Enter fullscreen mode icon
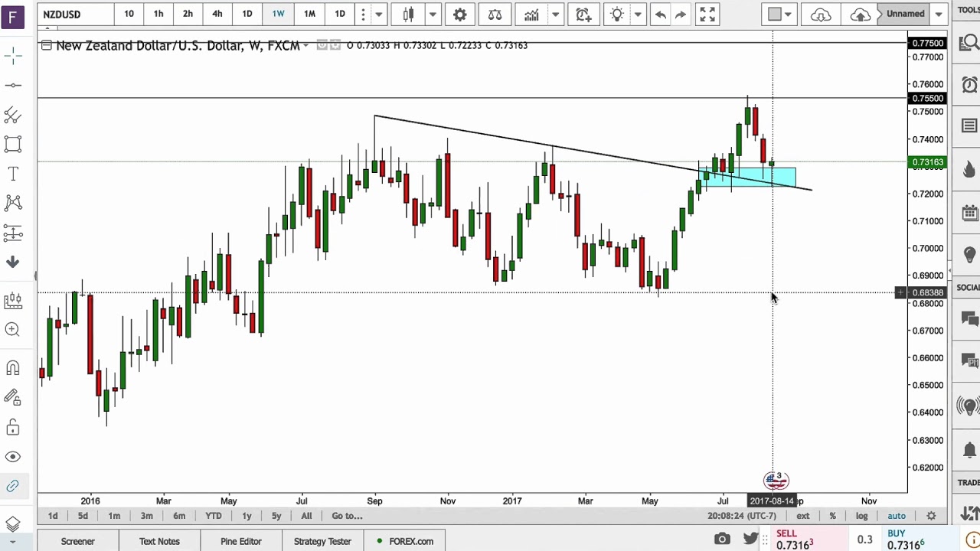Viewport: 980px width, 551px height. pos(707,14)
